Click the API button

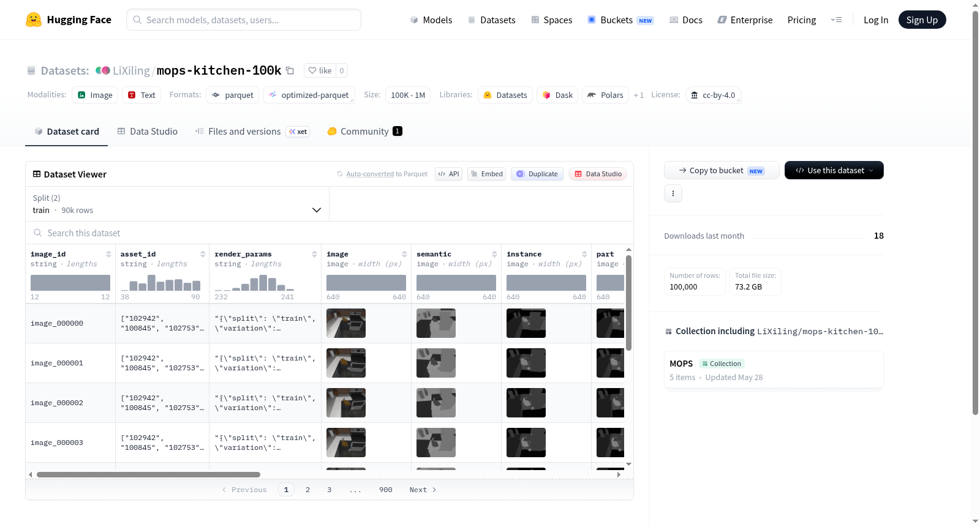coord(448,174)
